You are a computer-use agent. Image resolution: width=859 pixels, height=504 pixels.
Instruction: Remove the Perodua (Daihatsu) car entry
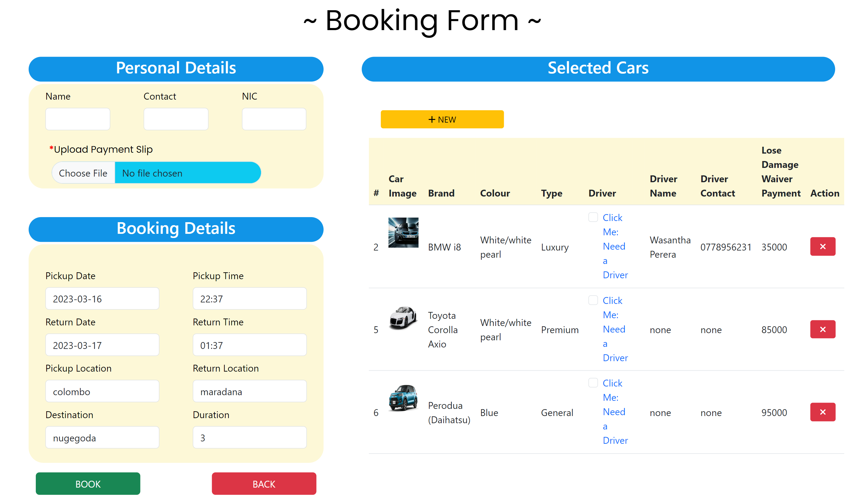822,412
